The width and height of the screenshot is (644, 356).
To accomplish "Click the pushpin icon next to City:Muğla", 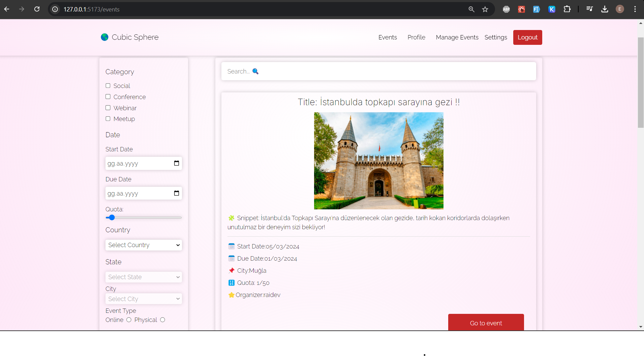I will pos(232,271).
